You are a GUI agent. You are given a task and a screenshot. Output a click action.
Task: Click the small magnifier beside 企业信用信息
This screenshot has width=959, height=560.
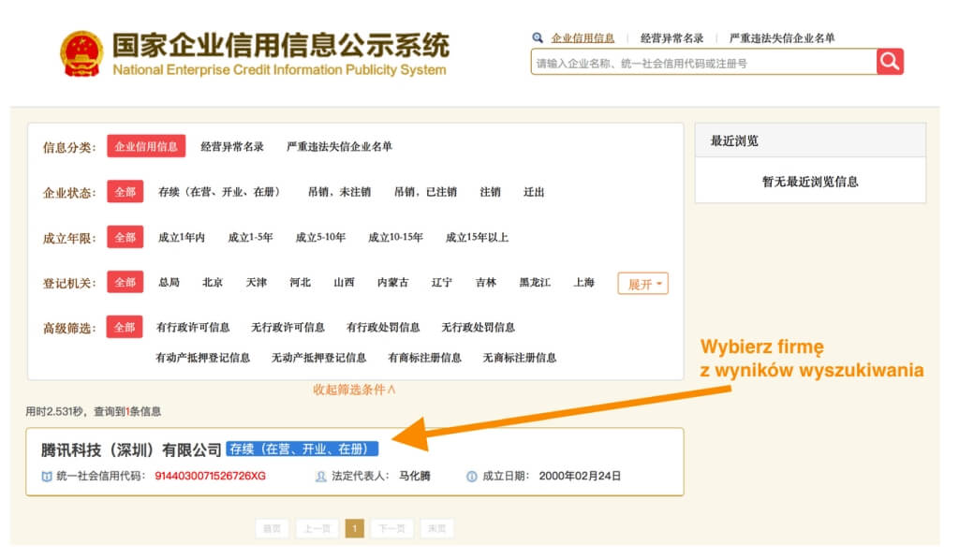pos(538,37)
